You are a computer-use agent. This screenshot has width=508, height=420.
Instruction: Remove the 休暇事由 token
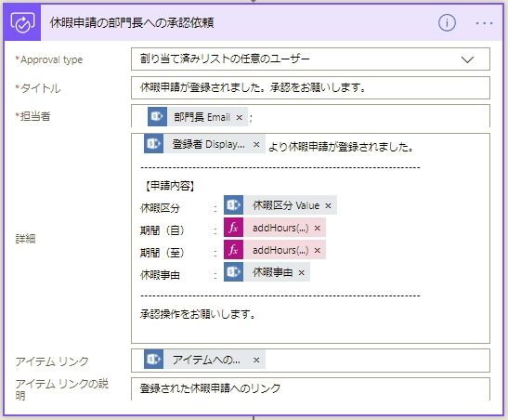301,273
